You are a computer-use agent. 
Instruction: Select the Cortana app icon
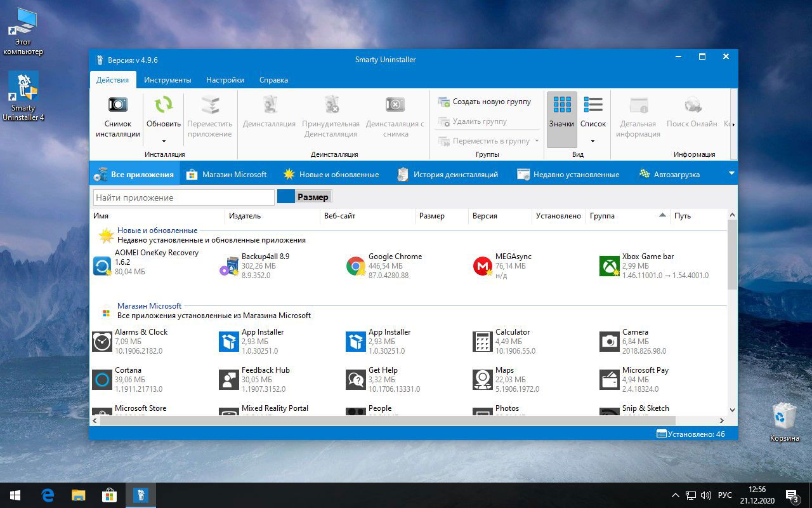pos(102,379)
